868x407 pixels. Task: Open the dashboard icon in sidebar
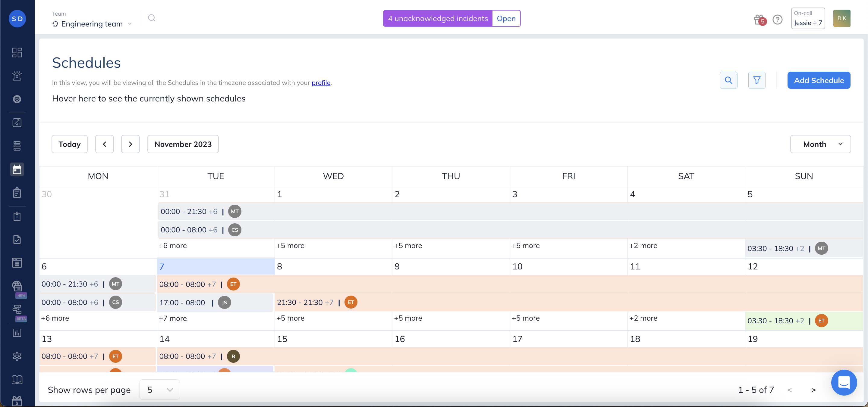point(17,52)
